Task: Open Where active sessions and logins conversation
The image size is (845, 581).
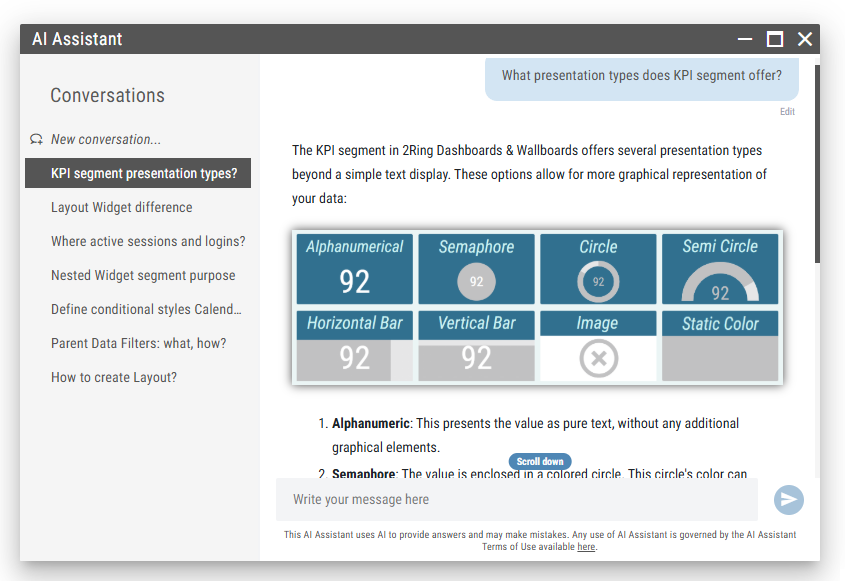Action: click(148, 241)
